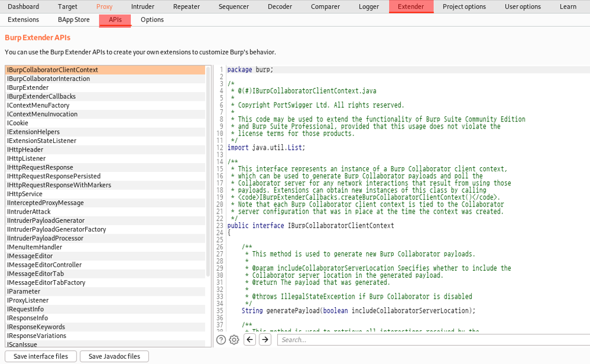Go to previous search match arrow
This screenshot has width=590, height=364.
(250, 340)
